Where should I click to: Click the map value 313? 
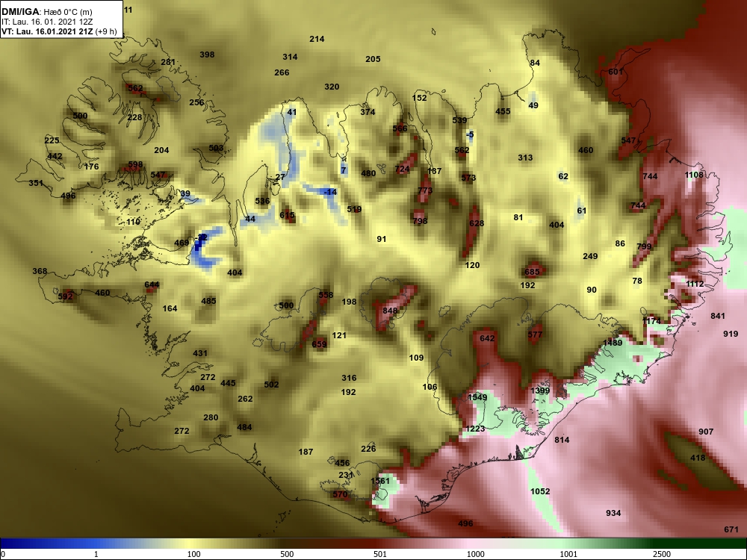click(525, 158)
